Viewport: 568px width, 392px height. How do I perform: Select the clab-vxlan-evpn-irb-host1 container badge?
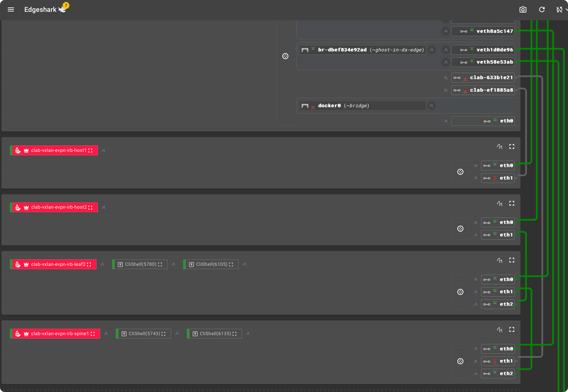pos(54,151)
